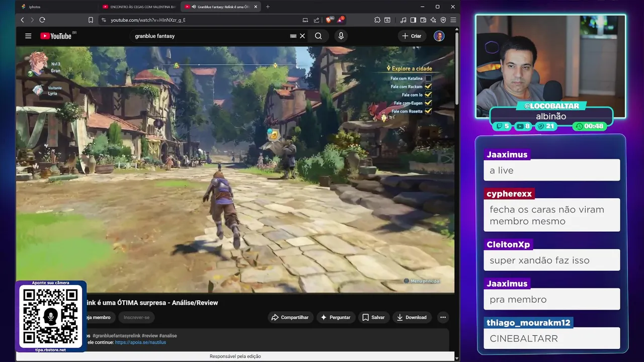
Task: Open the Leo AI sparkle icon
Action: tap(433, 20)
